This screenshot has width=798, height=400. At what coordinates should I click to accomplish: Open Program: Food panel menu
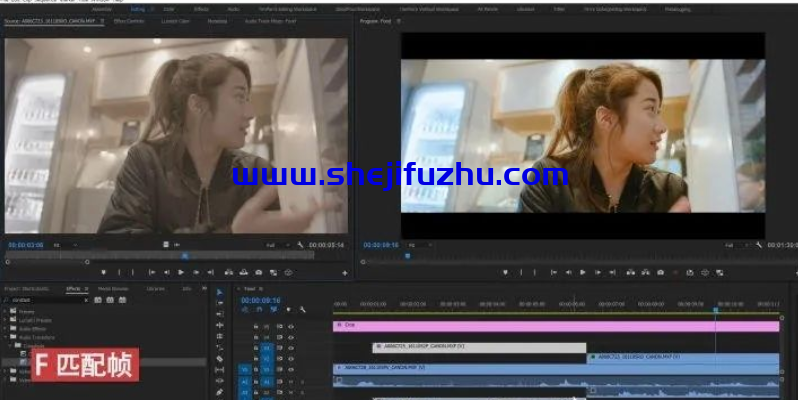(398, 21)
